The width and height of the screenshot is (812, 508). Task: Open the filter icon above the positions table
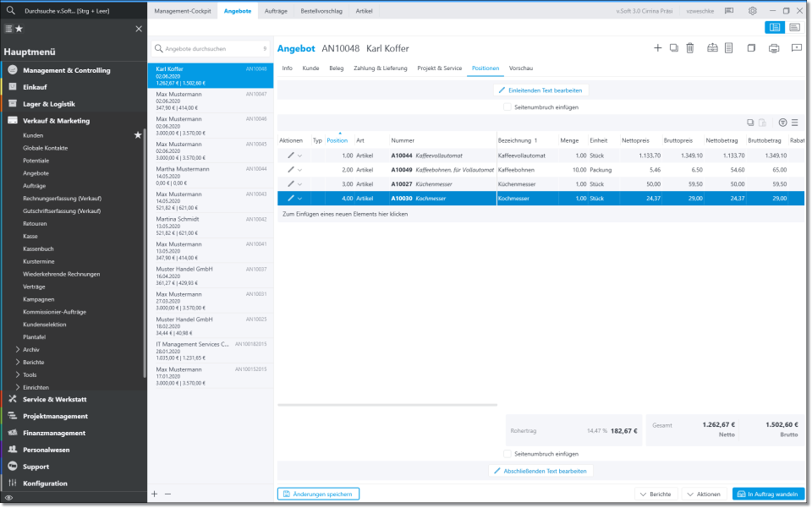pos(782,123)
